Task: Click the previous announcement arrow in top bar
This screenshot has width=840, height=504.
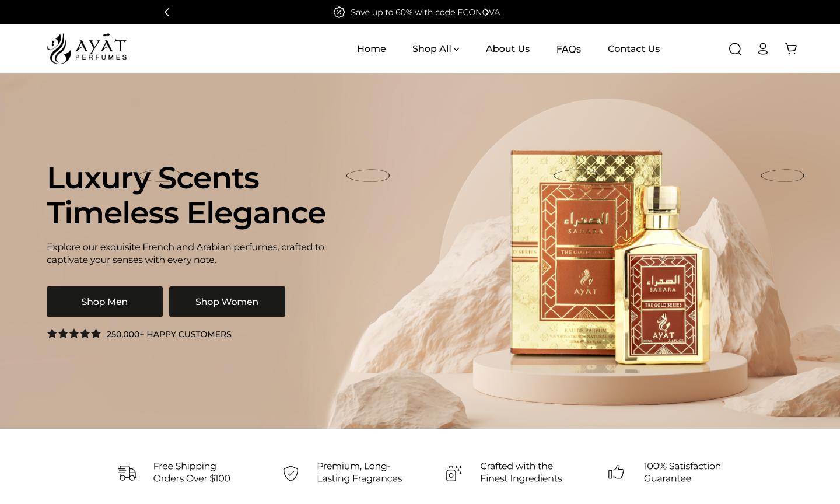Action: tap(167, 12)
